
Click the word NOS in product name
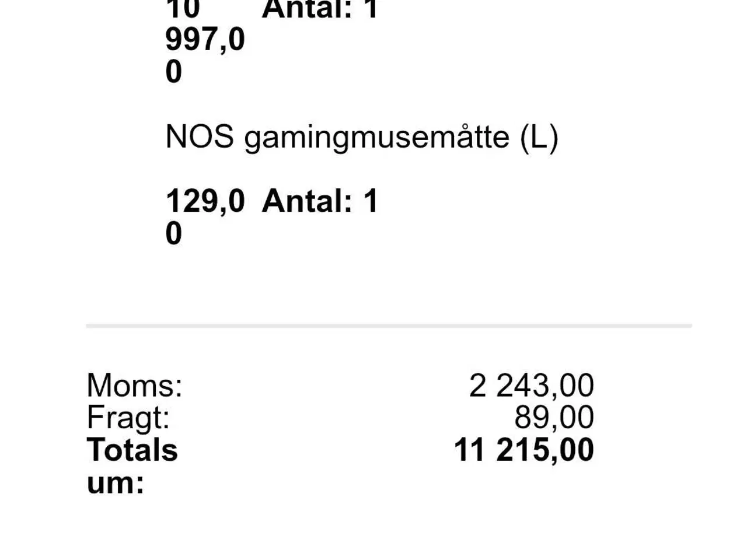(200, 136)
